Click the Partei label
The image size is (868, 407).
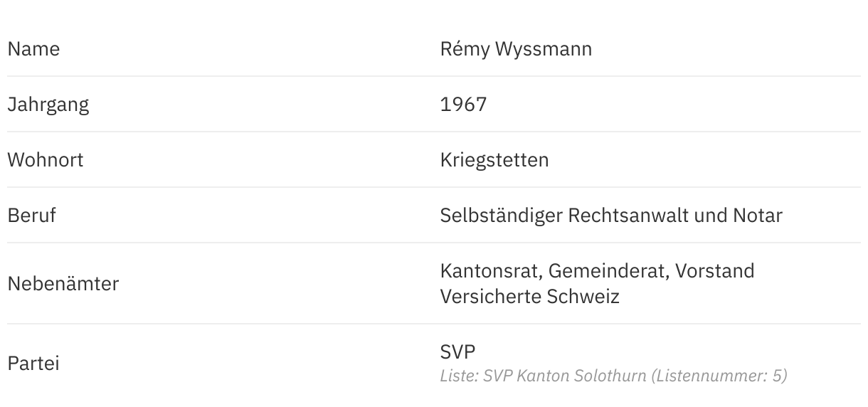coord(33,364)
